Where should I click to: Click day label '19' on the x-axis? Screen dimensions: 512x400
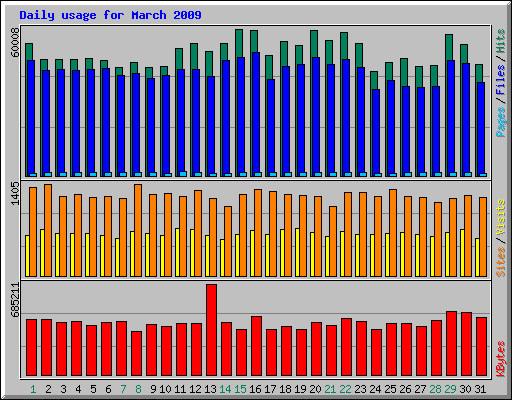coord(300,389)
